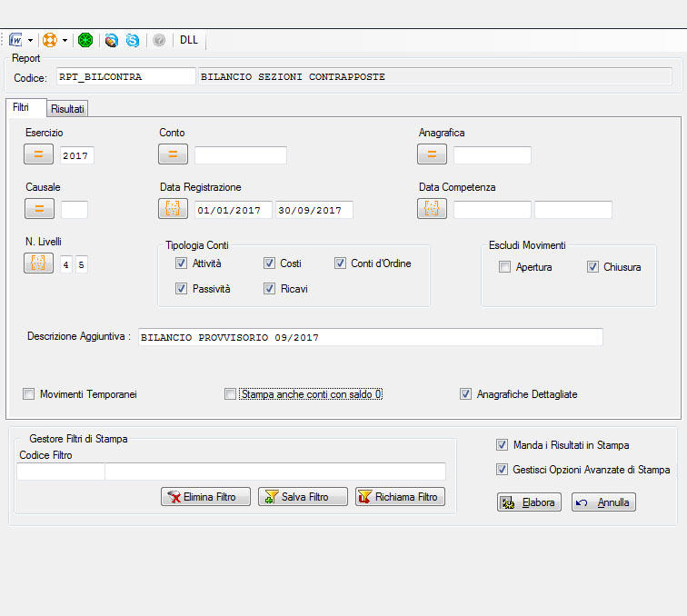Click the Esercizio field showing 2017
This screenshot has width=687, height=616.
click(x=76, y=155)
